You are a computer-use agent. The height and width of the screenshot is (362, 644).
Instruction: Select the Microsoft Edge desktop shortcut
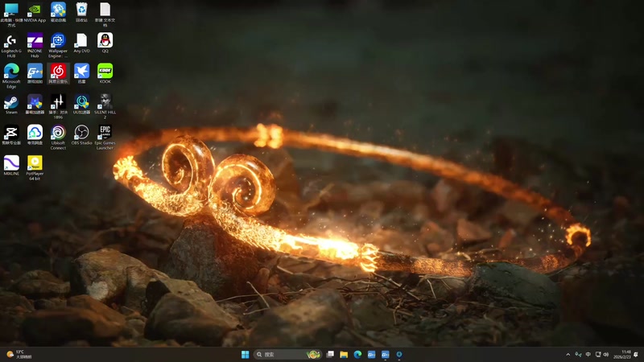coord(11,76)
